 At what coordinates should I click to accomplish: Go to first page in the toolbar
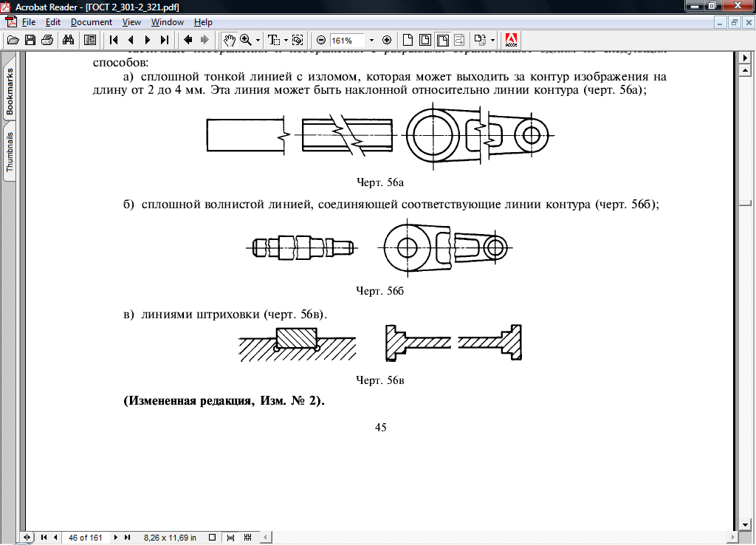[114, 40]
